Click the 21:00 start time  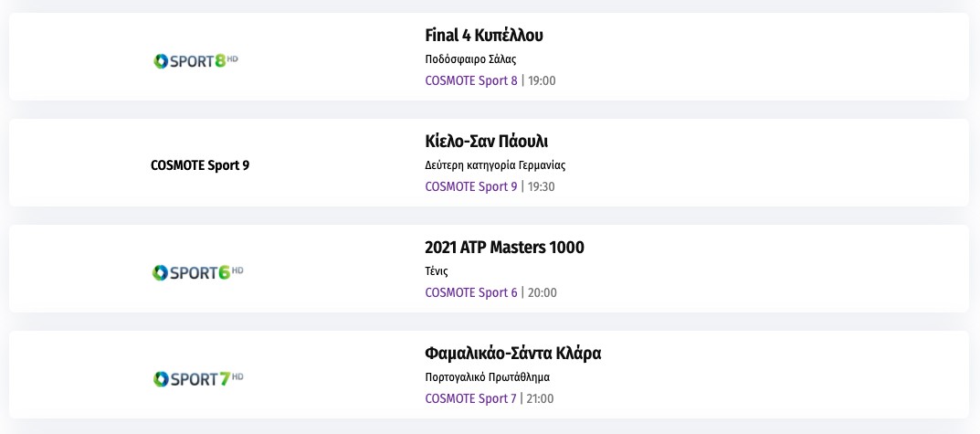tap(541, 398)
